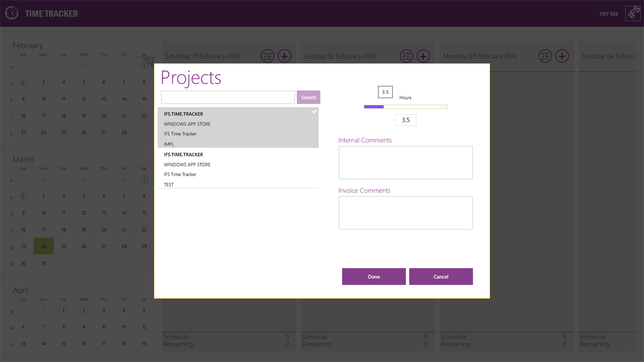Click Monday, 03 February 2014 column header
The image size is (644, 362).
[x=480, y=56]
